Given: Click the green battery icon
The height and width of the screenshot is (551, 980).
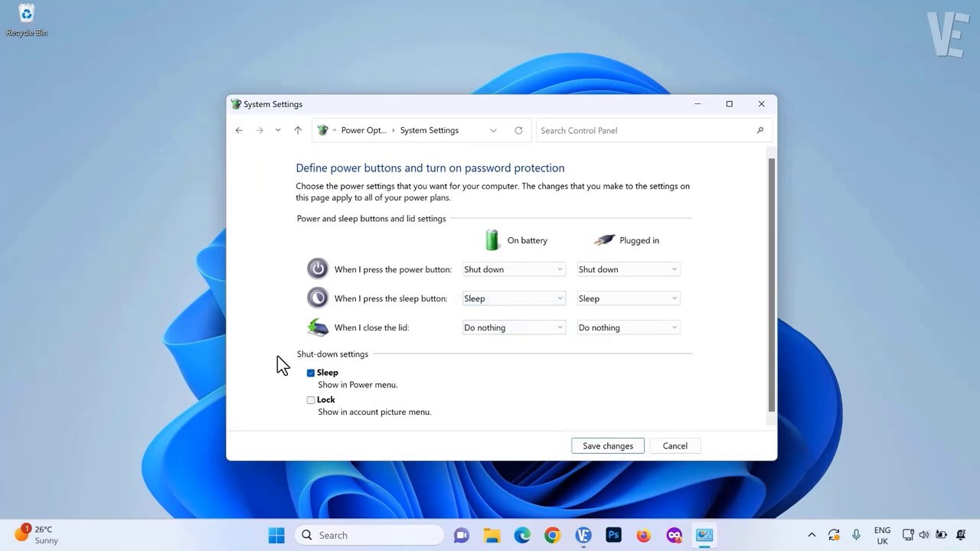Looking at the screenshot, I should click(492, 240).
